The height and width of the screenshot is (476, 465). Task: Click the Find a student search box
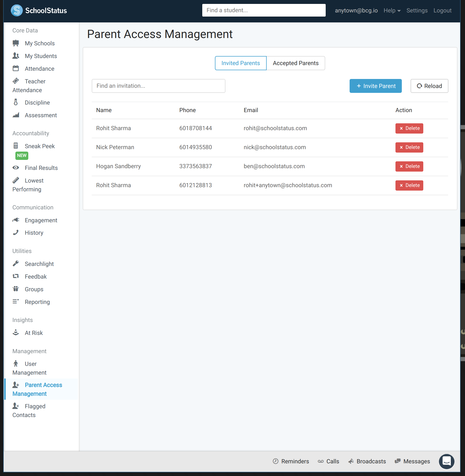pyautogui.click(x=263, y=10)
